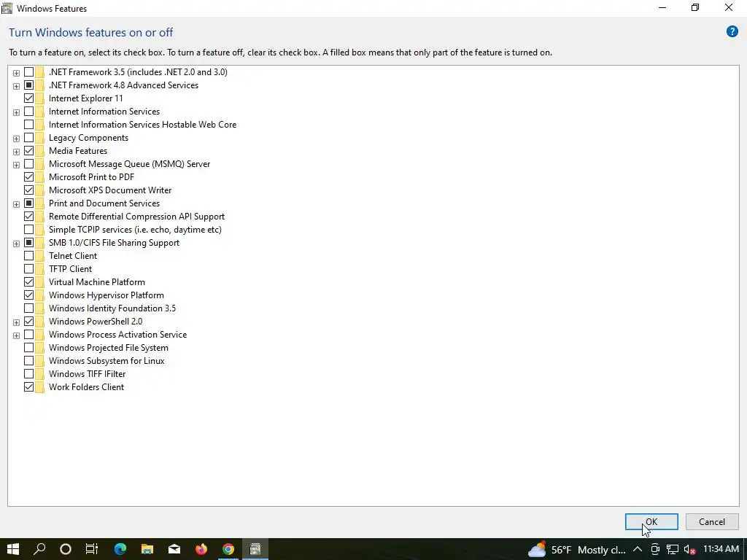Enable Telnet Client checkbox
The width and height of the screenshot is (747, 560).
tap(28, 256)
